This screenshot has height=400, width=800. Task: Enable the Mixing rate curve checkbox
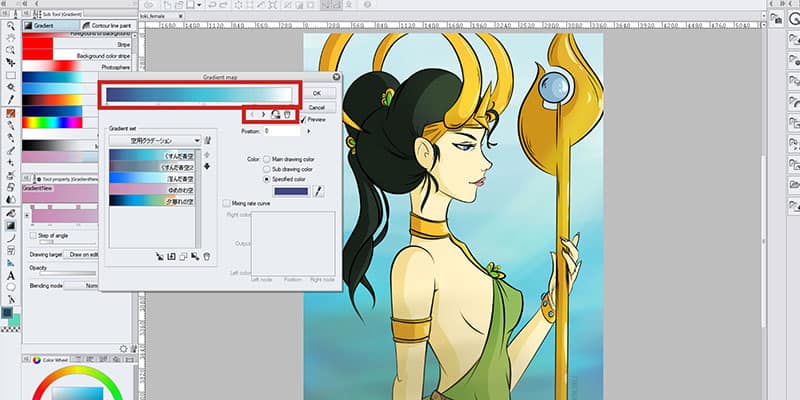(x=227, y=203)
